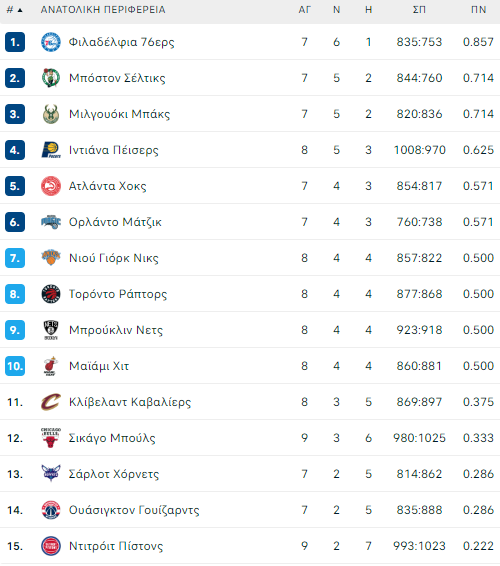Viewport: 500px width, 566px height.
Task: Open the Charlotte Hornets logo
Action: coord(51,474)
